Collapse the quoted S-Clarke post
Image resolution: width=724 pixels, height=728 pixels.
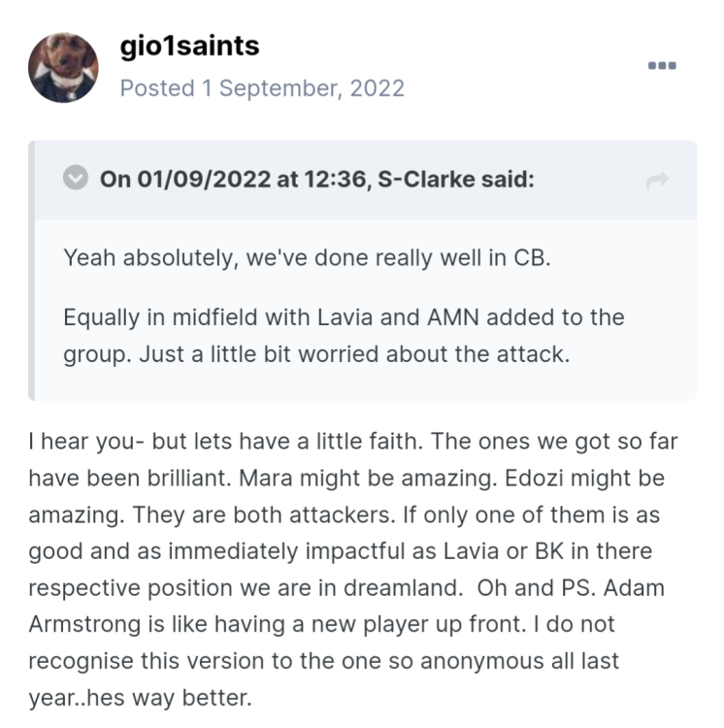75,180
